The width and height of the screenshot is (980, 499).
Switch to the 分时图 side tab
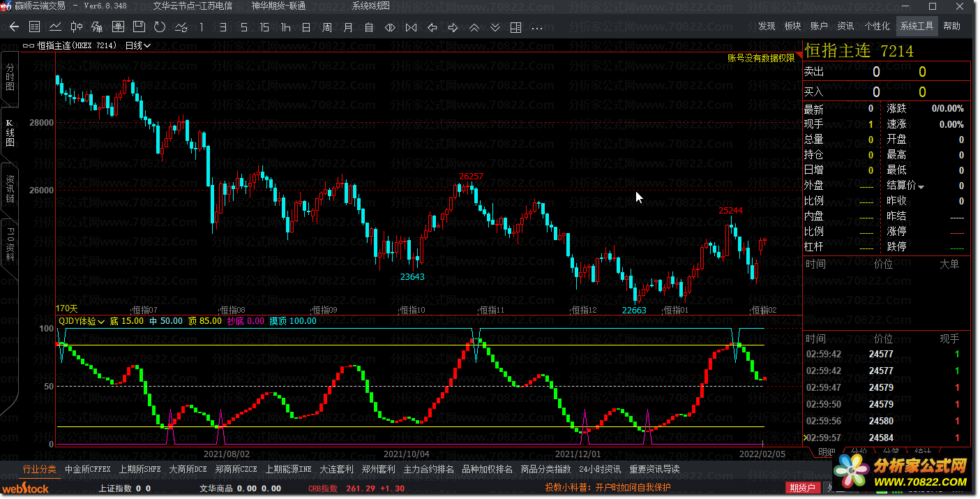coord(10,77)
